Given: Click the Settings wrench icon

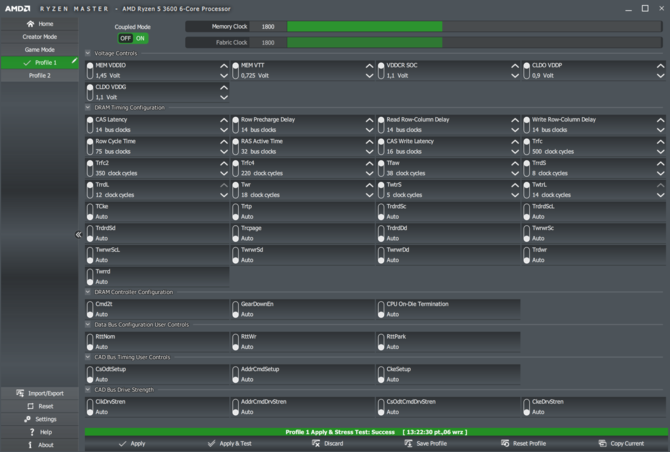Looking at the screenshot, I should point(27,419).
